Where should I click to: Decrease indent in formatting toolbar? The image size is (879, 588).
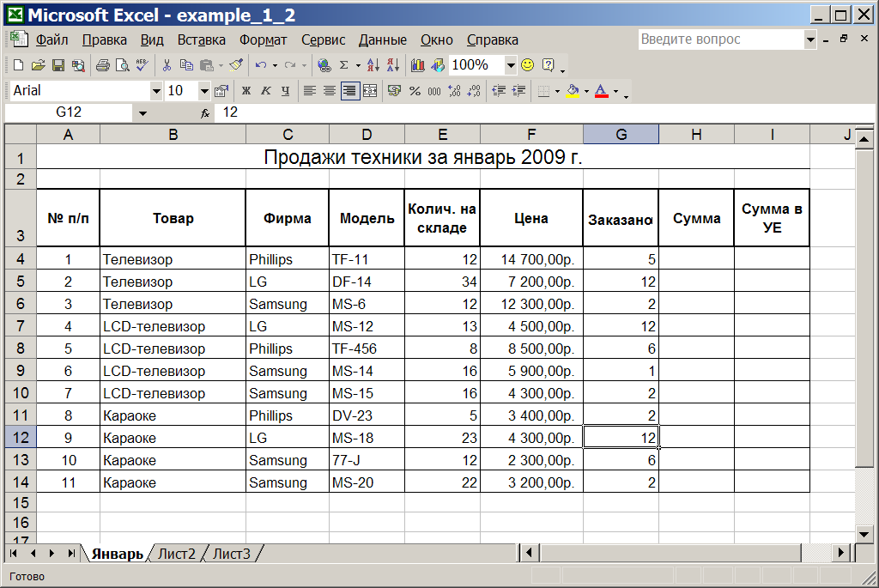point(499,91)
